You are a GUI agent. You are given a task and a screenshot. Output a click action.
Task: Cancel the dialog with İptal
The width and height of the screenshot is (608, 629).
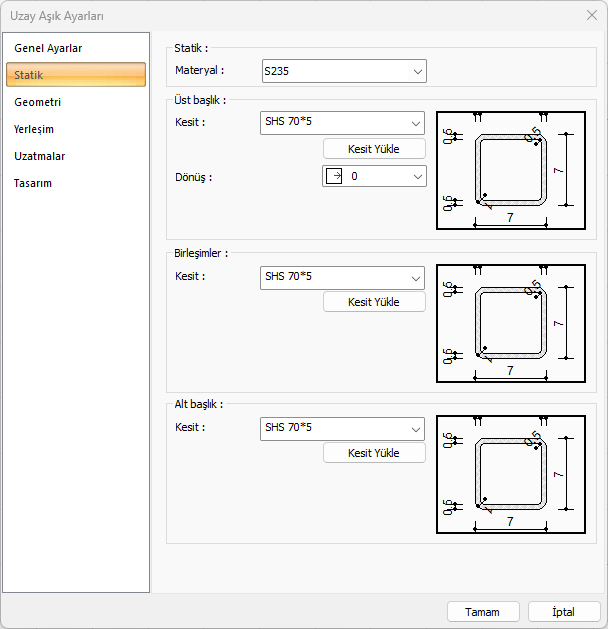(x=564, y=611)
